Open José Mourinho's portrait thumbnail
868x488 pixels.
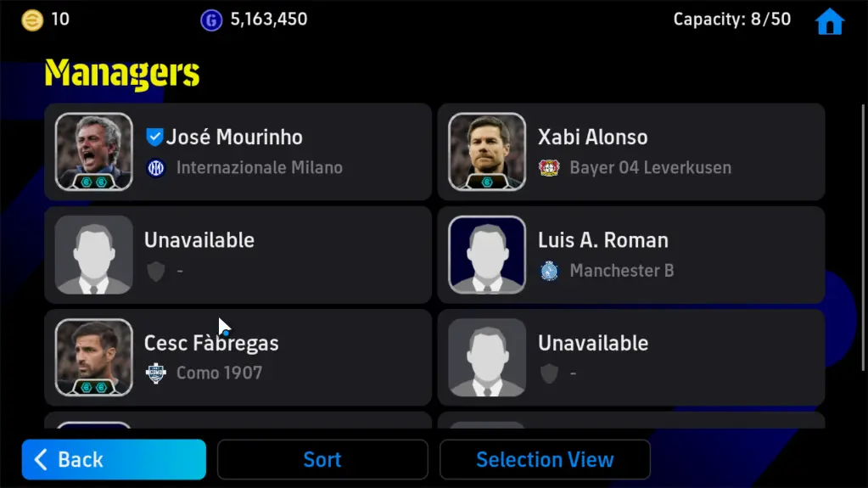(x=94, y=152)
